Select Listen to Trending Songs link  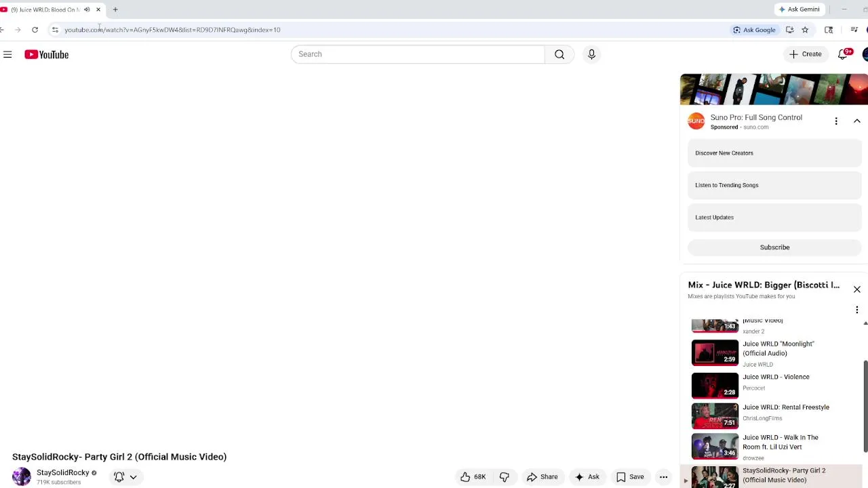click(x=774, y=185)
